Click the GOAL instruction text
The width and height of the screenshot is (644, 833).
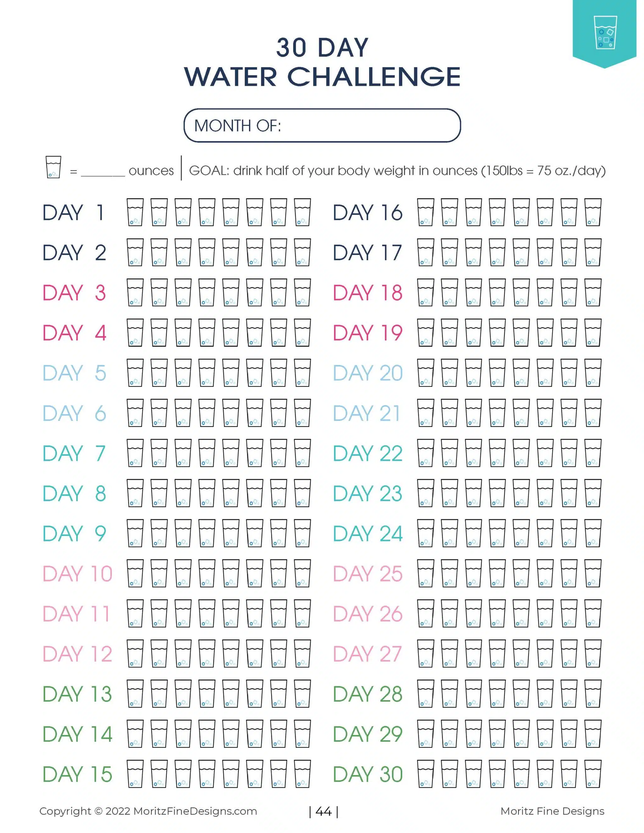397,170
